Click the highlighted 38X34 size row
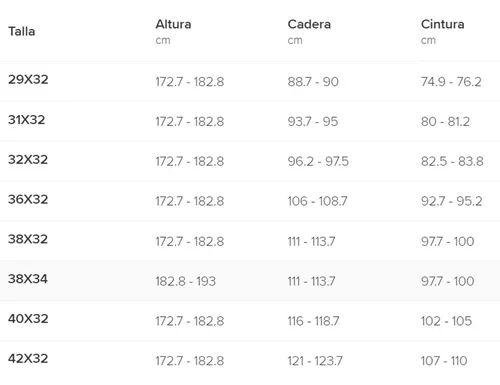 [x=250, y=280]
